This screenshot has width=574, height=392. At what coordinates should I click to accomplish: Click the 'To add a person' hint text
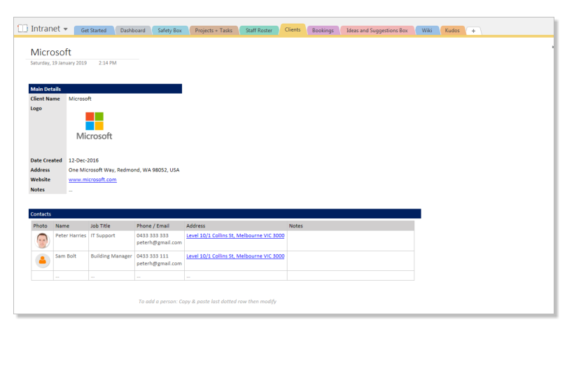[207, 302]
